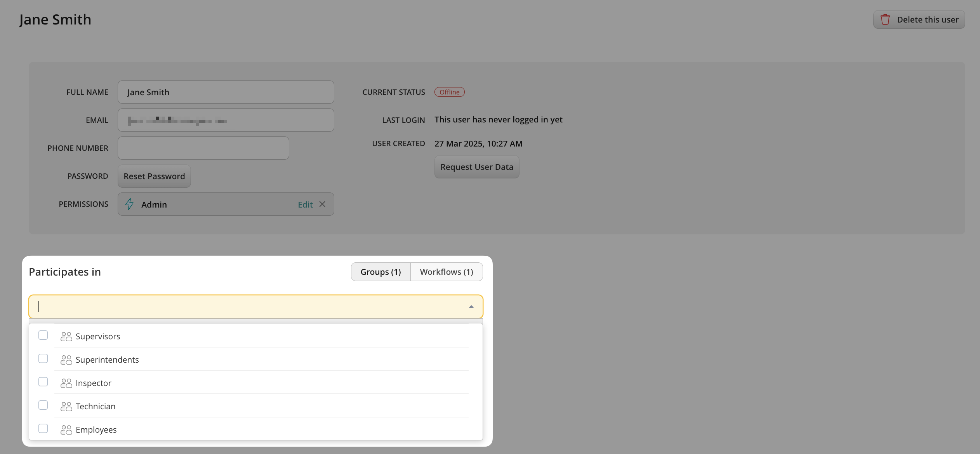Check the Supervisors group checkbox
Screen dimensions: 980x454
pyautogui.click(x=43, y=335)
